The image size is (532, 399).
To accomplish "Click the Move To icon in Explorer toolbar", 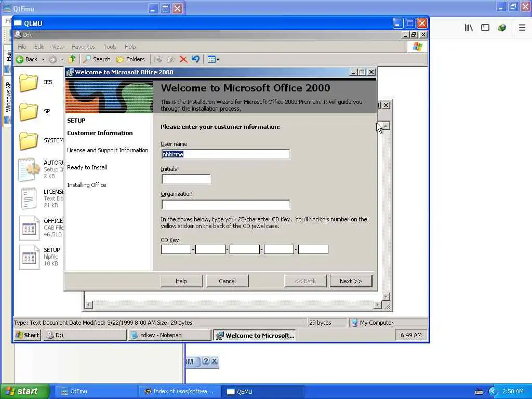I will [x=158, y=59].
